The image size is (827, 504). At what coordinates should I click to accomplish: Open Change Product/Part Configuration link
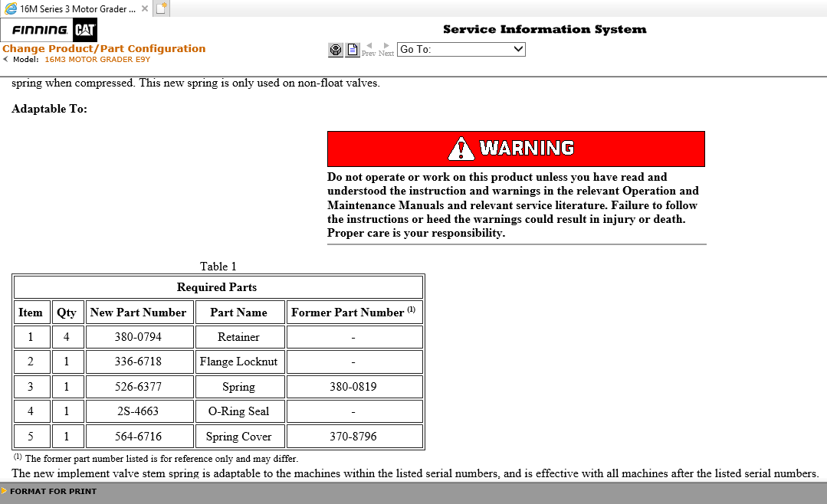tap(104, 48)
